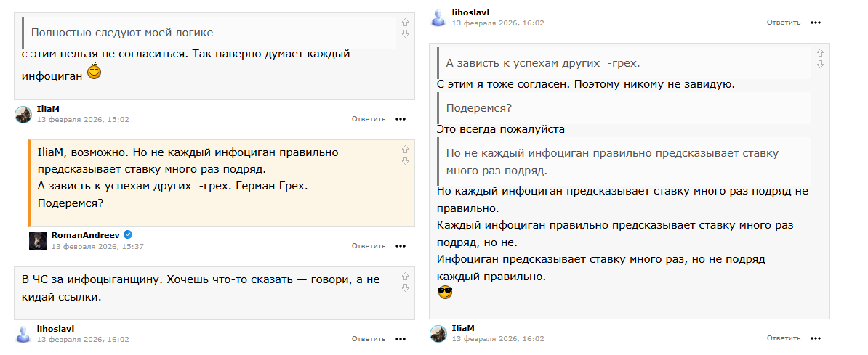
Task: Open three-dot menu for IliaM's 16:02 comment
Action: tap(816, 339)
